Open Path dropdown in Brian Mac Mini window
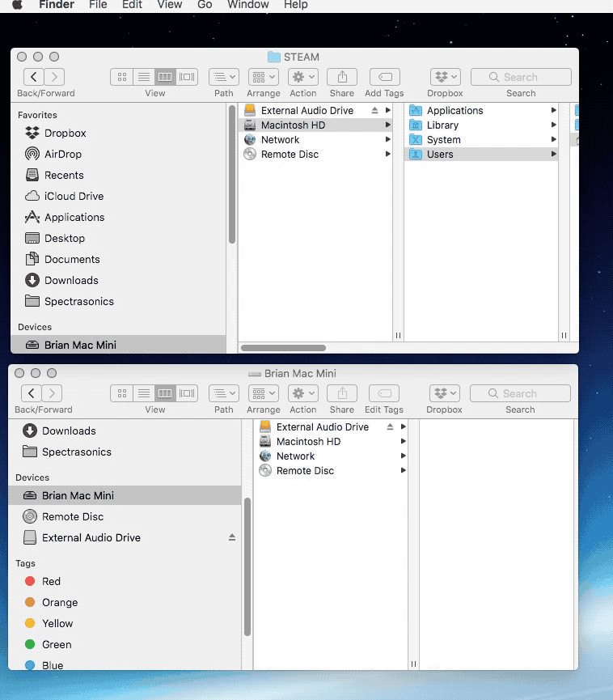 click(224, 393)
